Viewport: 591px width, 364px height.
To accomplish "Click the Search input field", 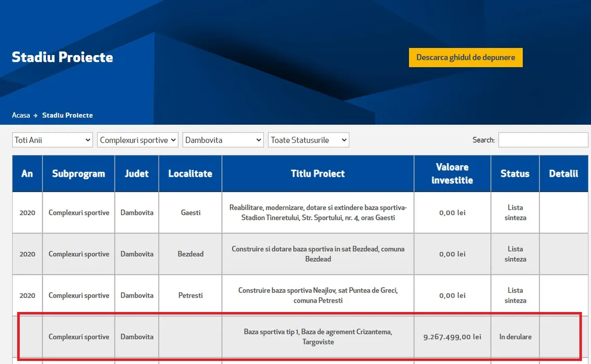I will [543, 140].
